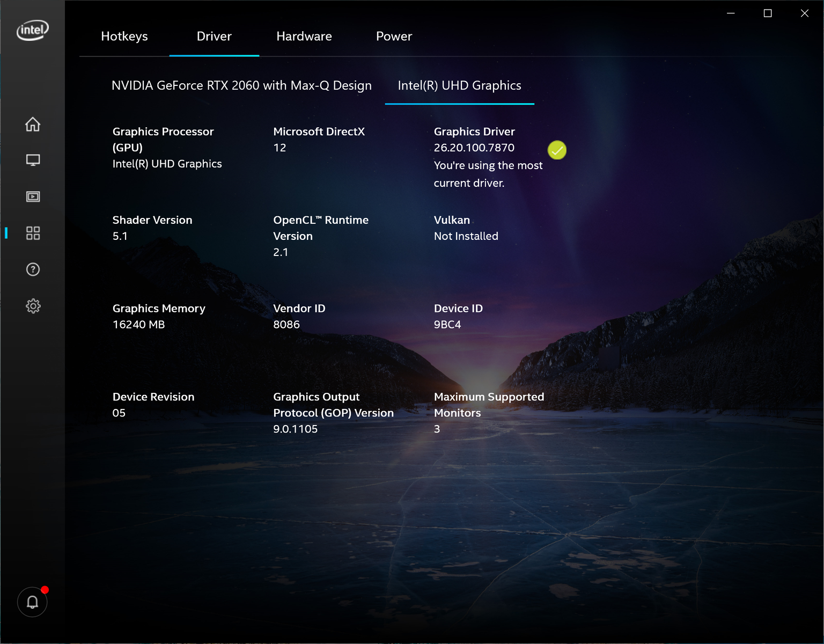The height and width of the screenshot is (644, 824).
Task: Select the System grid icon in sidebar
Action: [33, 233]
